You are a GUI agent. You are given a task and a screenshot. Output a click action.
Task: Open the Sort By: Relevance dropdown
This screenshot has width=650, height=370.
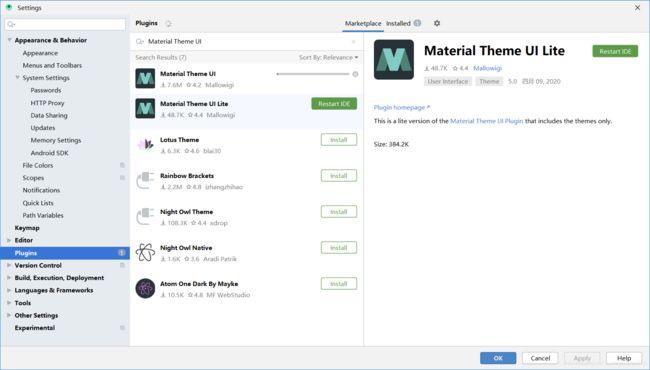pyautogui.click(x=328, y=58)
